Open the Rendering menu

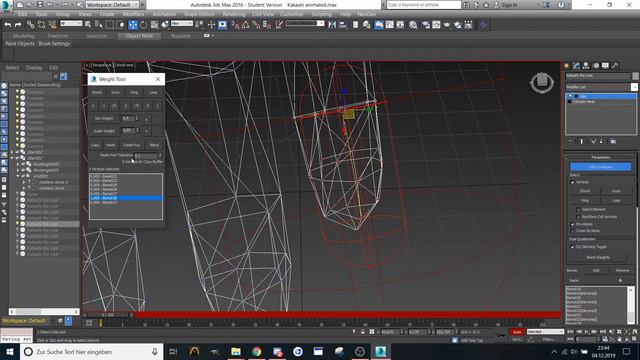click(234, 14)
